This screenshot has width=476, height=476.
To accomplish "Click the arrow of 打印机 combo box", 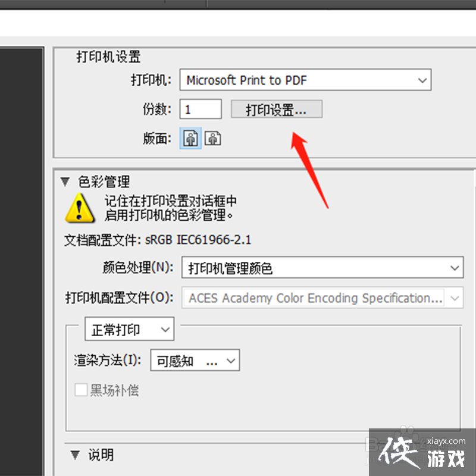I will [x=422, y=80].
